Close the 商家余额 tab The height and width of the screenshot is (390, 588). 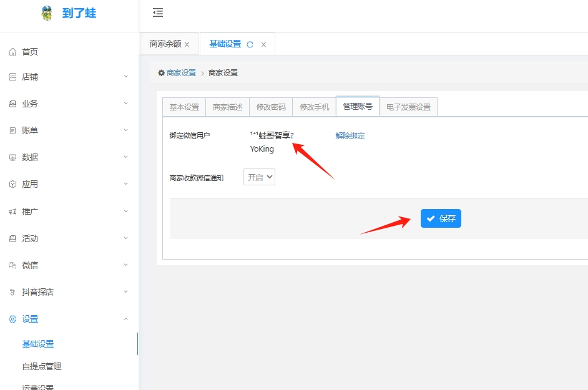point(187,45)
